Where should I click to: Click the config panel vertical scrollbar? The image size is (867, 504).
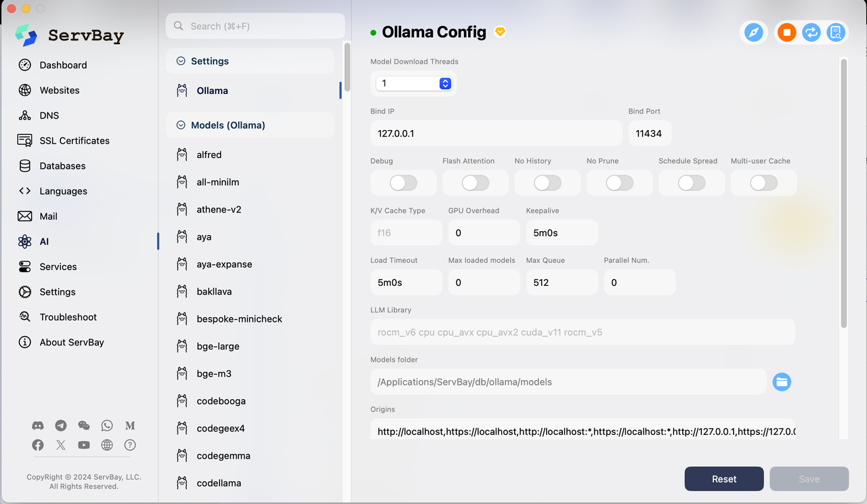click(x=844, y=193)
